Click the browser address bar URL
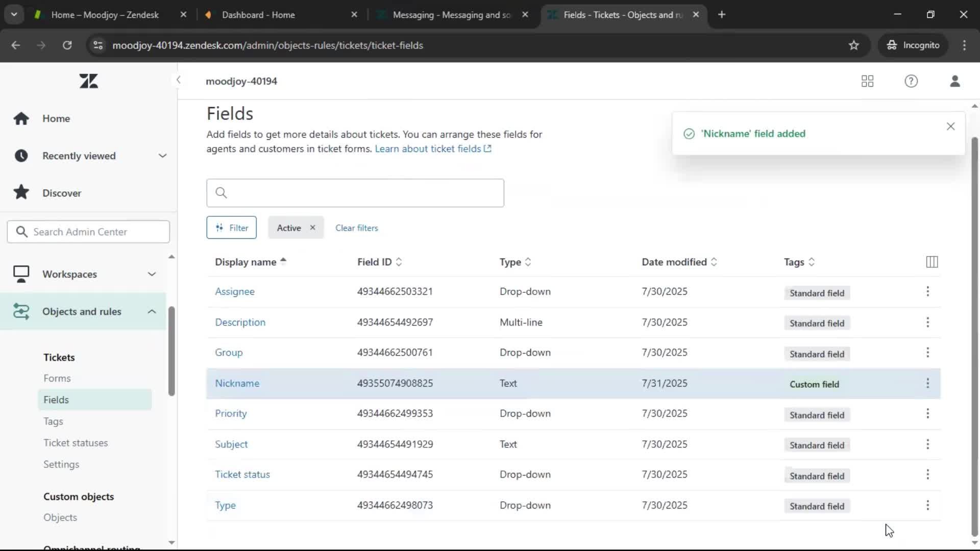This screenshot has height=551, width=980. (267, 45)
